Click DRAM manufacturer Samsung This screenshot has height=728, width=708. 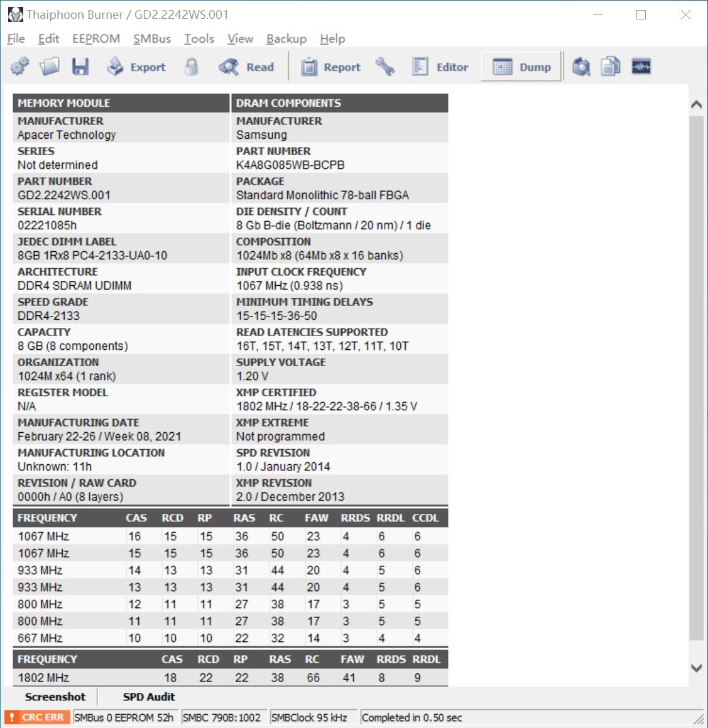point(261,135)
